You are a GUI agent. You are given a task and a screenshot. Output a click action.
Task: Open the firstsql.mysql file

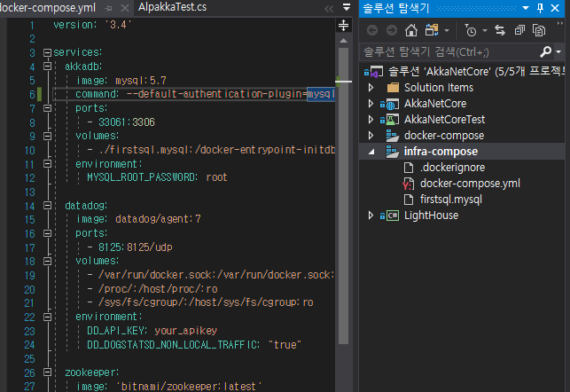point(449,199)
